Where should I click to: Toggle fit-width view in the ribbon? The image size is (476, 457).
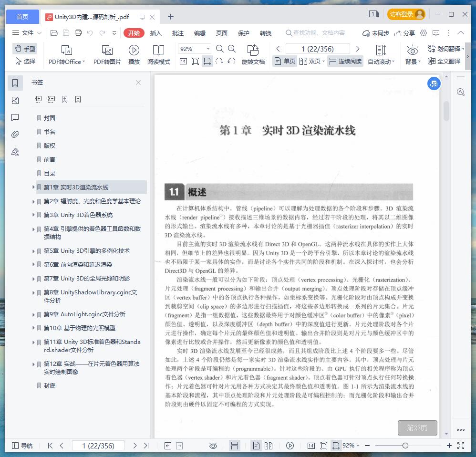[207, 62]
